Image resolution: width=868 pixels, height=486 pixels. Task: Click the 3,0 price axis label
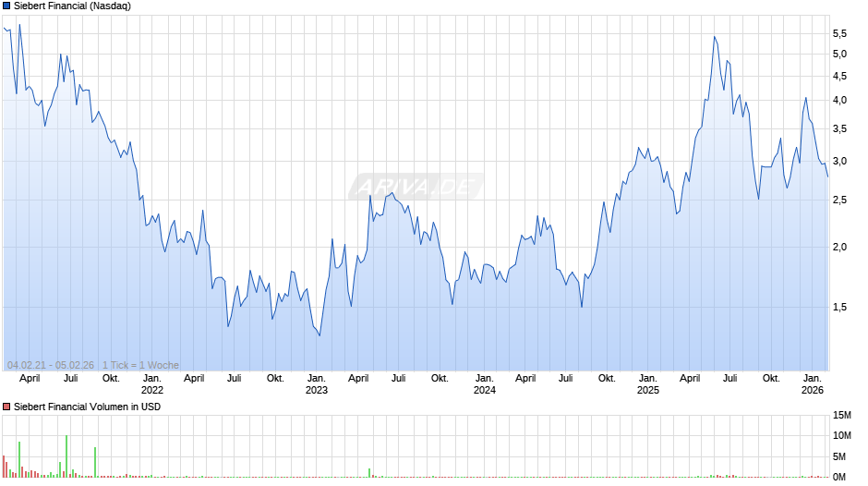coord(839,162)
